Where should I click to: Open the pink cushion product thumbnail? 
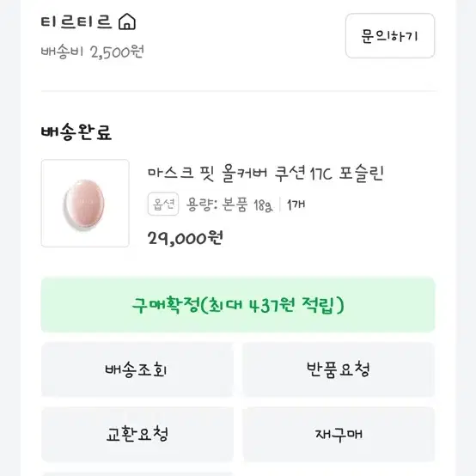(85, 203)
